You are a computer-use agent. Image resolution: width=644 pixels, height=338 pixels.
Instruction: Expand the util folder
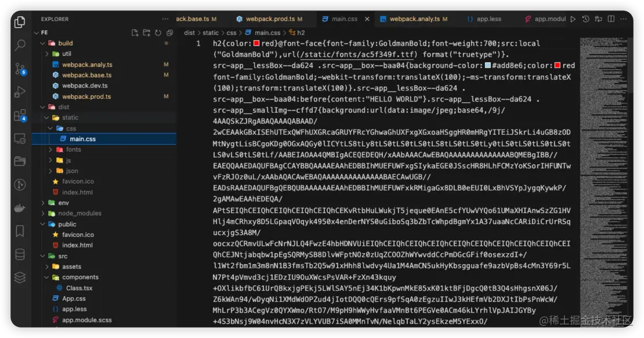pyautogui.click(x=66, y=54)
